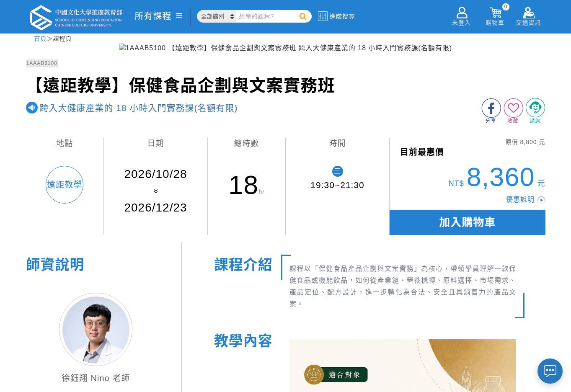Image resolution: width=571 pixels, height=392 pixels.
Task: Open the Chinese Culture University SCE logo
Action: [x=76, y=18]
